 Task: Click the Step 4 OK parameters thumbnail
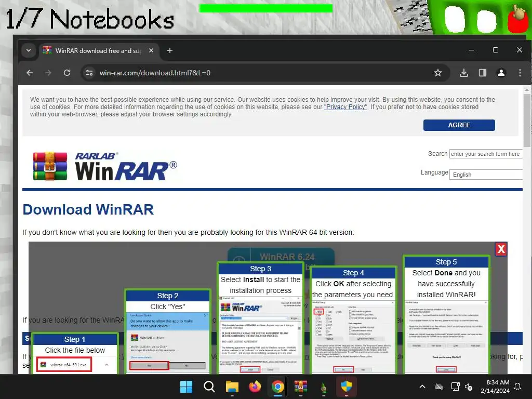(353, 320)
